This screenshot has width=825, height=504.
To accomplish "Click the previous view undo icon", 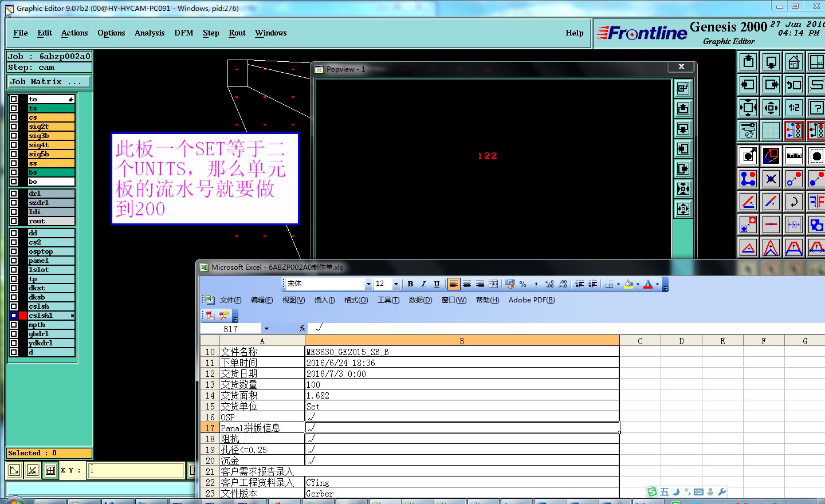I will click(x=794, y=85).
